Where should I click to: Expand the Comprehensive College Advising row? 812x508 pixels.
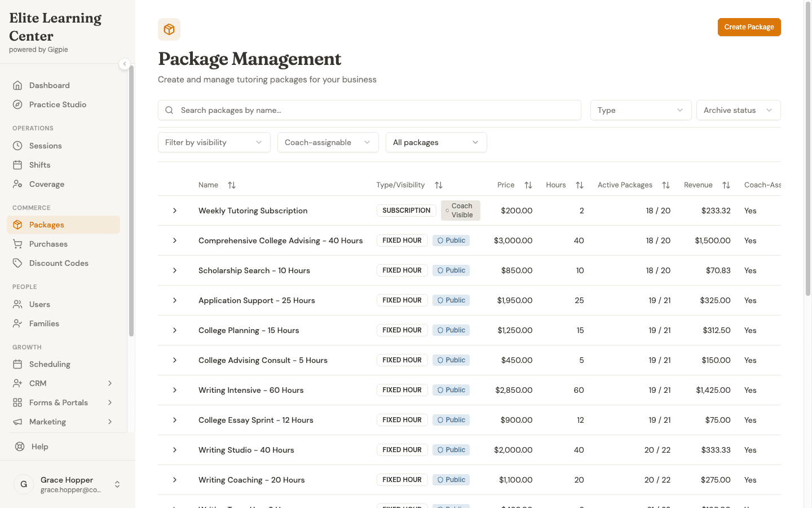175,240
